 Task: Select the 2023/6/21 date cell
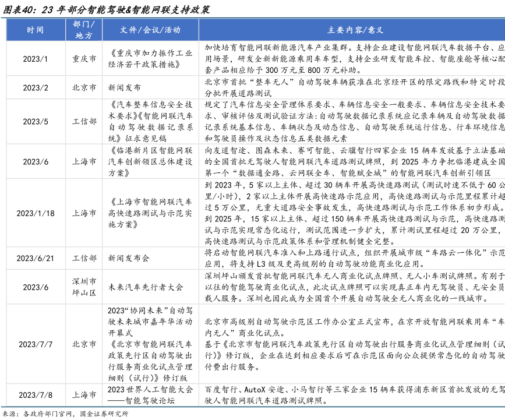[35, 257]
